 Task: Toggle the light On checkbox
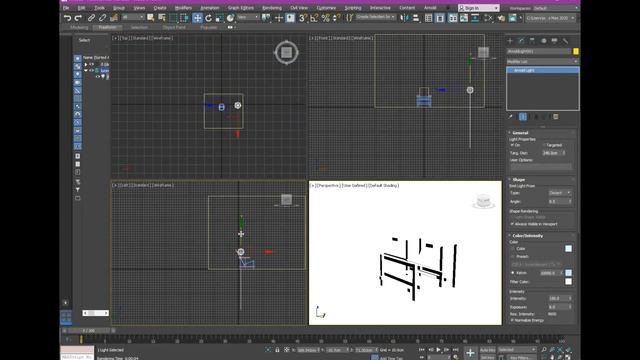(x=512, y=145)
